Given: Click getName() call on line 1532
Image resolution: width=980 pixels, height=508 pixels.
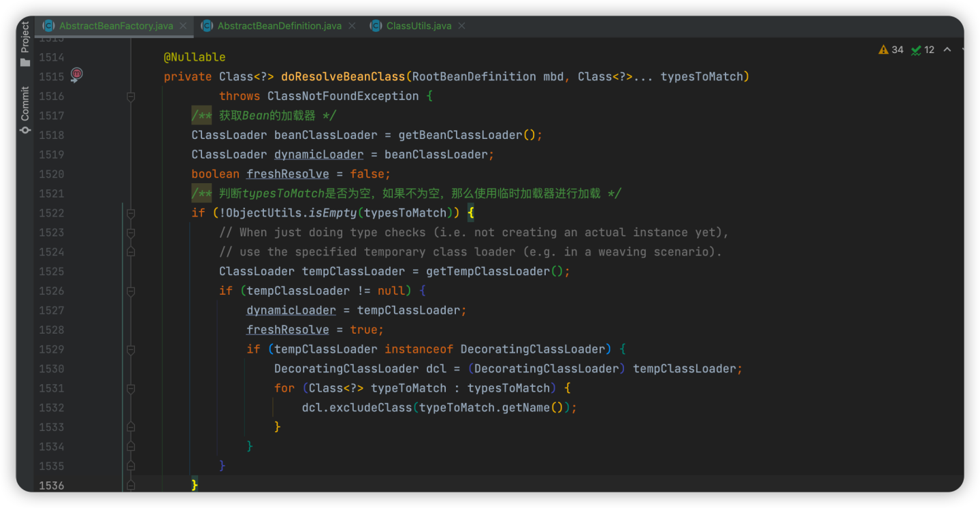Looking at the screenshot, I should [536, 407].
